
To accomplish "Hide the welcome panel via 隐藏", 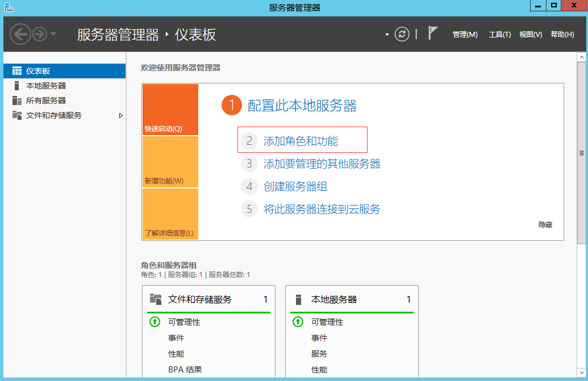I will pos(545,224).
